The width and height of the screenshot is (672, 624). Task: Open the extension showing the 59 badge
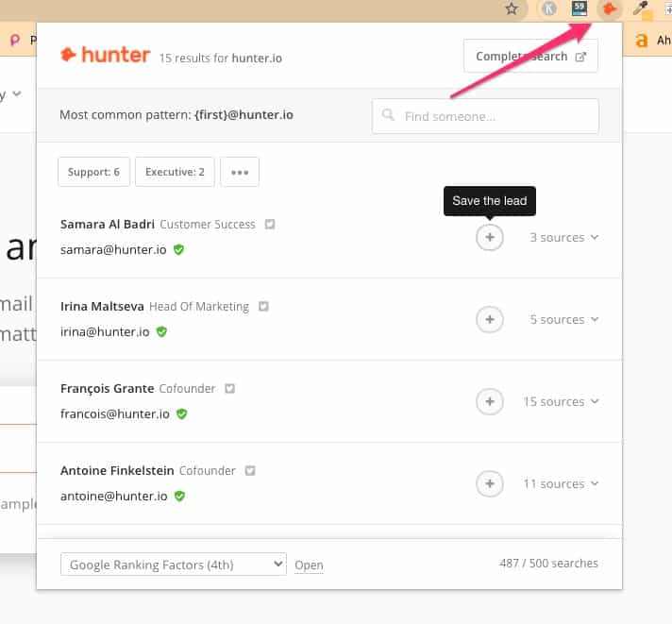(x=580, y=8)
